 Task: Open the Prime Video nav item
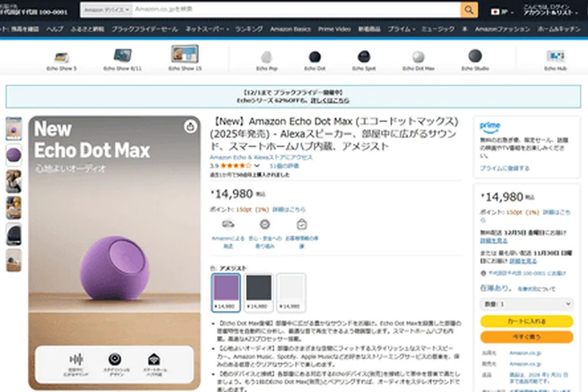[x=334, y=29]
